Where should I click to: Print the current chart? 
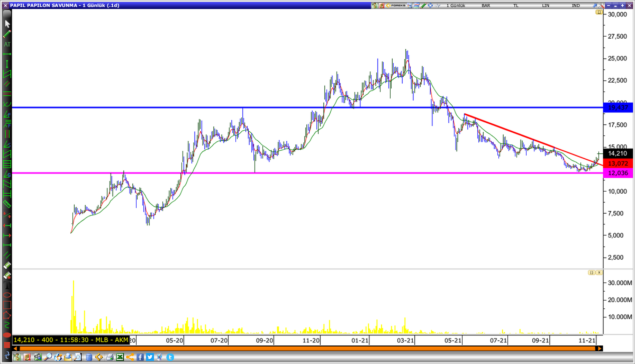tap(110, 357)
